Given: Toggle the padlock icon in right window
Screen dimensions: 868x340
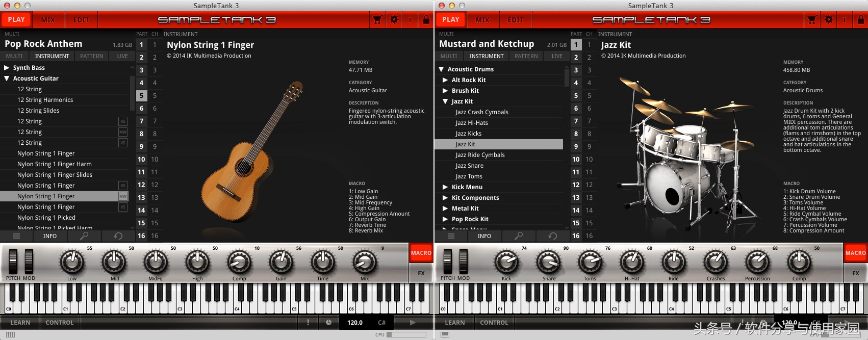Looking at the screenshot, I should coord(861,20).
